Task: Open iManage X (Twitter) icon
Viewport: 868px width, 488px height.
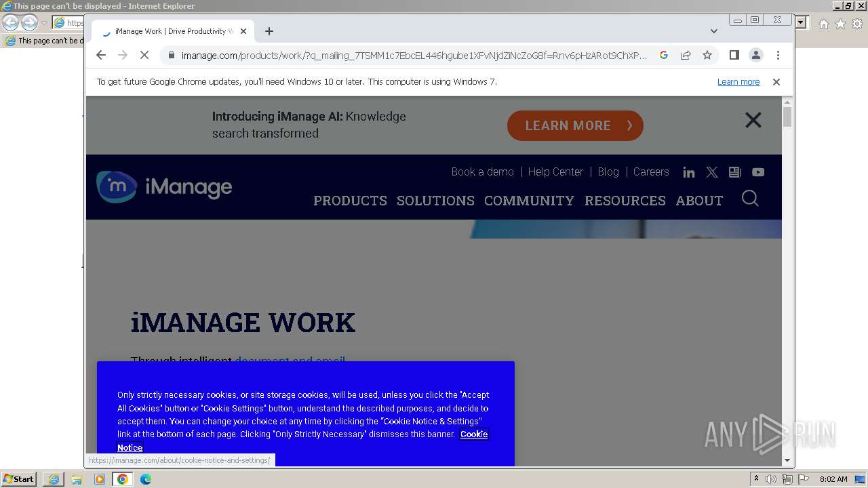Action: pos(712,172)
